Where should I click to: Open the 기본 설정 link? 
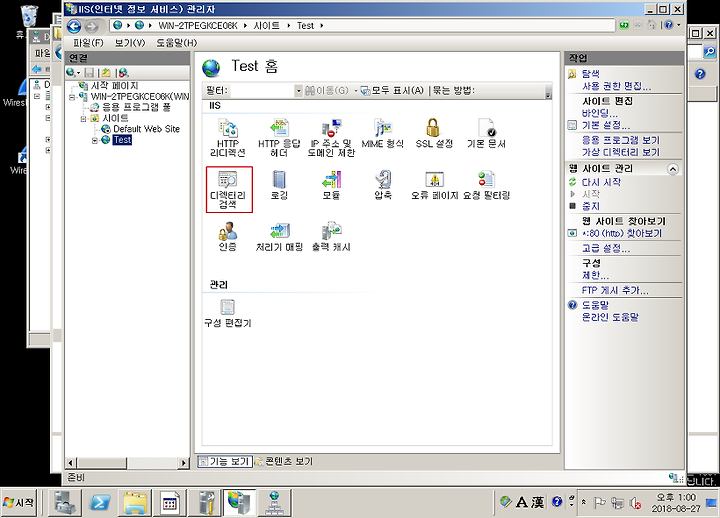click(x=606, y=125)
